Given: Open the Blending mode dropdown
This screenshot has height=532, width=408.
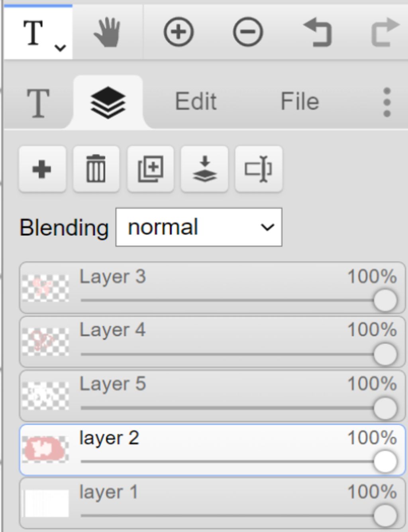Looking at the screenshot, I should (198, 227).
